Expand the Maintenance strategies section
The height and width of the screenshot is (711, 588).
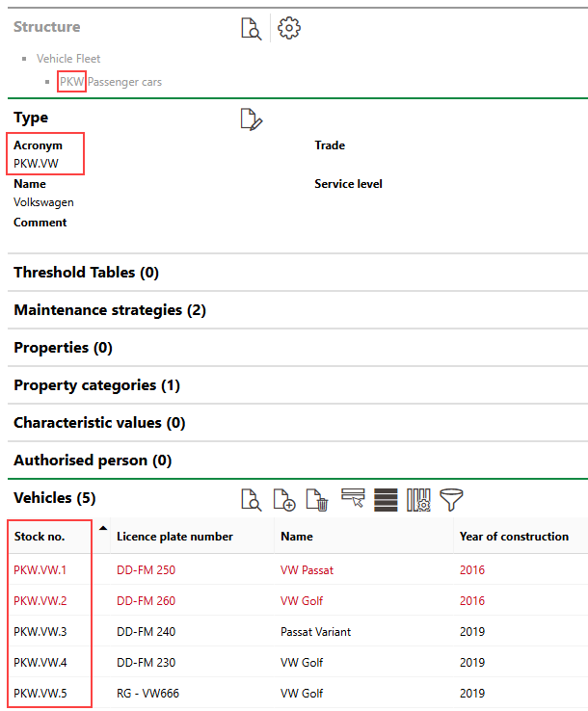pyautogui.click(x=109, y=310)
